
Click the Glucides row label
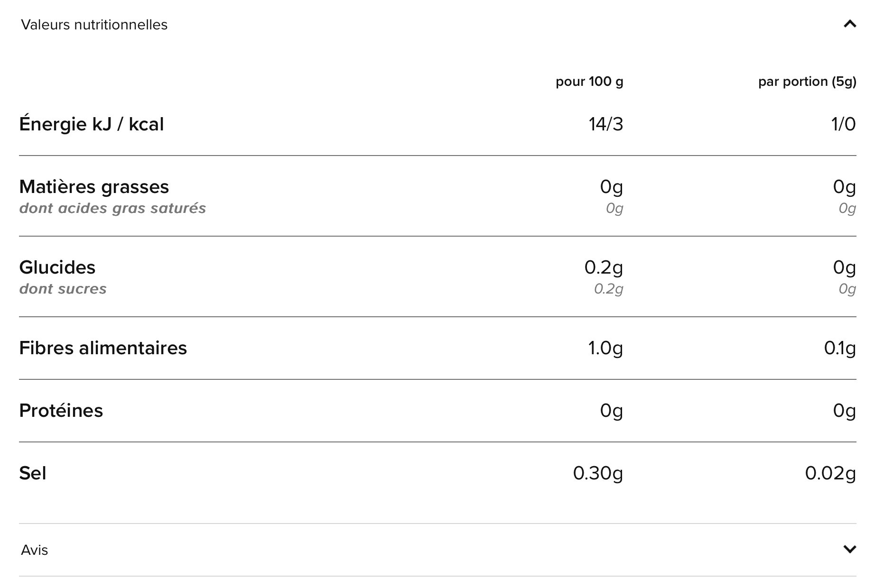coord(57,267)
